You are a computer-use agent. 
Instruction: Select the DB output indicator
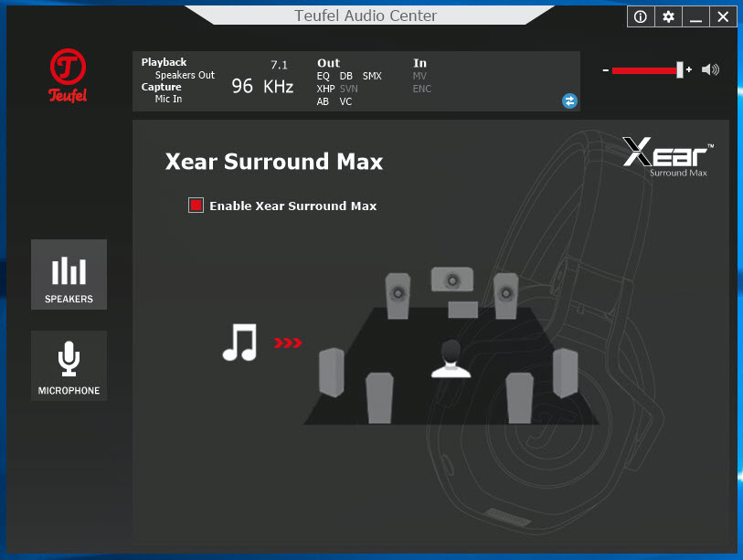[346, 76]
